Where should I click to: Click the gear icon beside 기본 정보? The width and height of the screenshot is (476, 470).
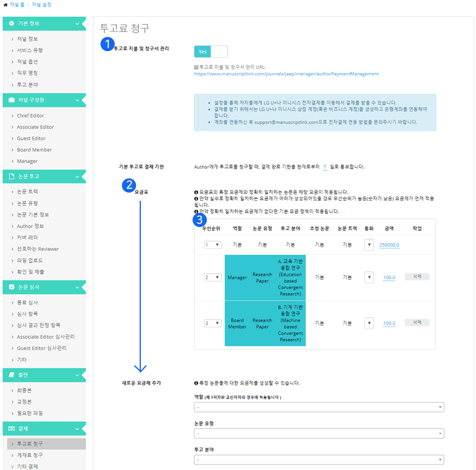[x=11, y=23]
